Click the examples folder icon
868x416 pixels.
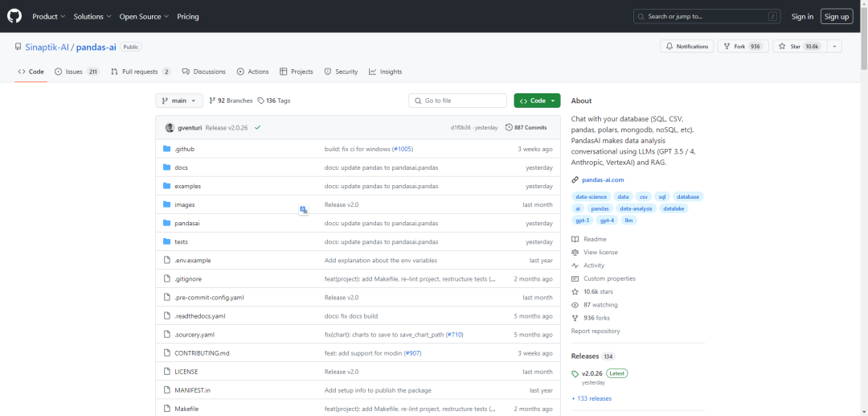(167, 186)
